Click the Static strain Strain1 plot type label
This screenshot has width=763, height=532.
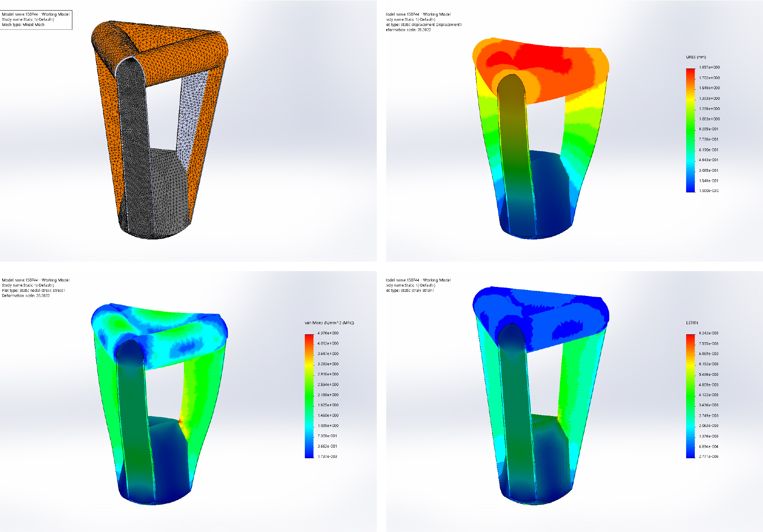[x=410, y=291]
